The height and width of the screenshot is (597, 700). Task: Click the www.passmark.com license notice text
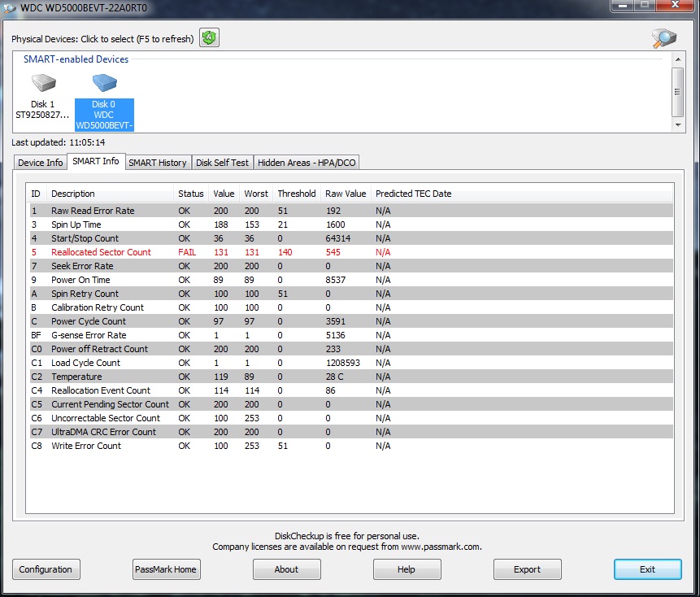(347, 547)
